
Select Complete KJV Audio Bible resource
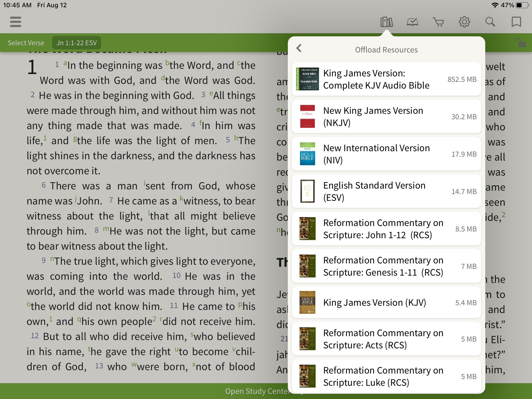click(387, 79)
